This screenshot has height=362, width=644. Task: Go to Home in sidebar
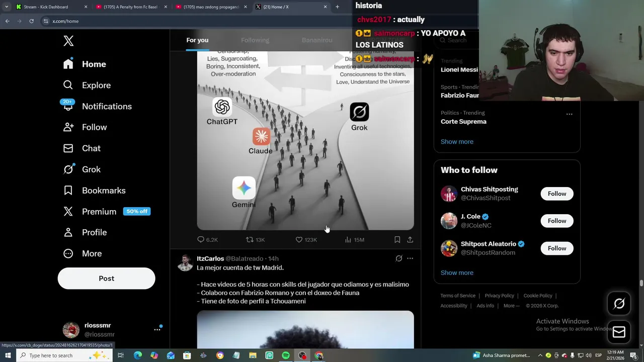85,64
